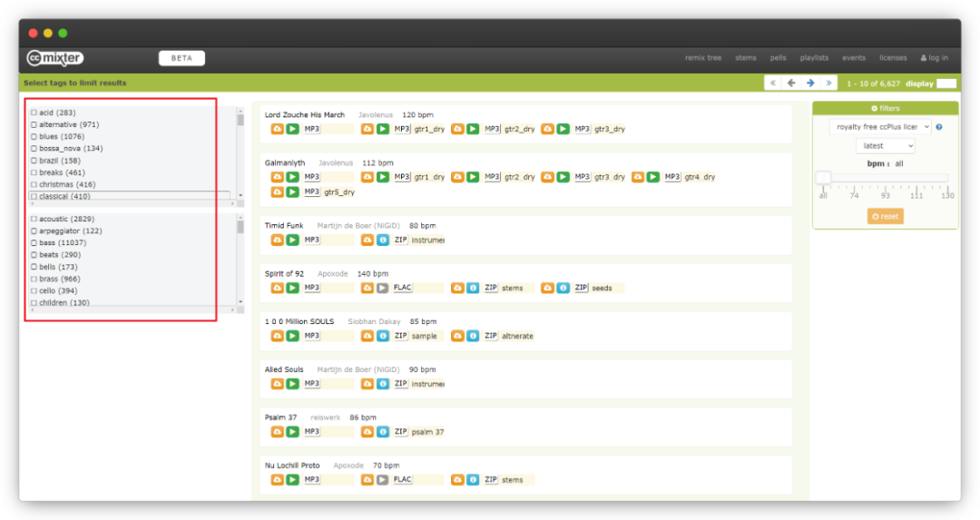Open the stems menu item
The width and height of the screenshot is (980, 520).
pos(745,58)
